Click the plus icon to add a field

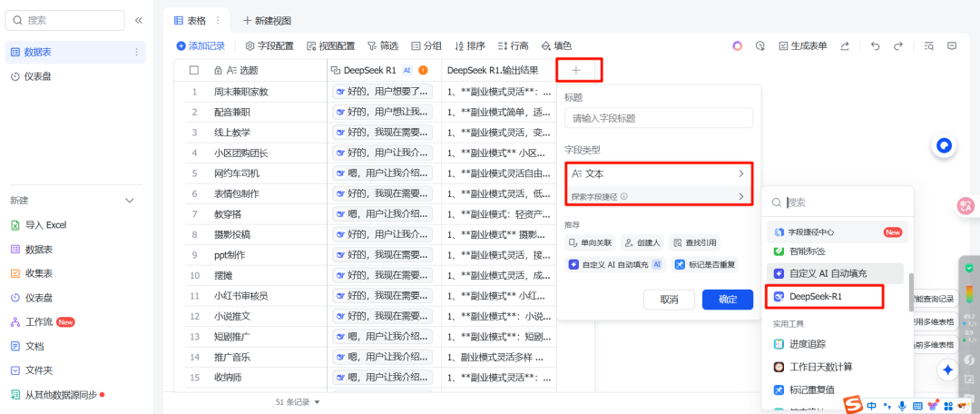click(x=576, y=71)
